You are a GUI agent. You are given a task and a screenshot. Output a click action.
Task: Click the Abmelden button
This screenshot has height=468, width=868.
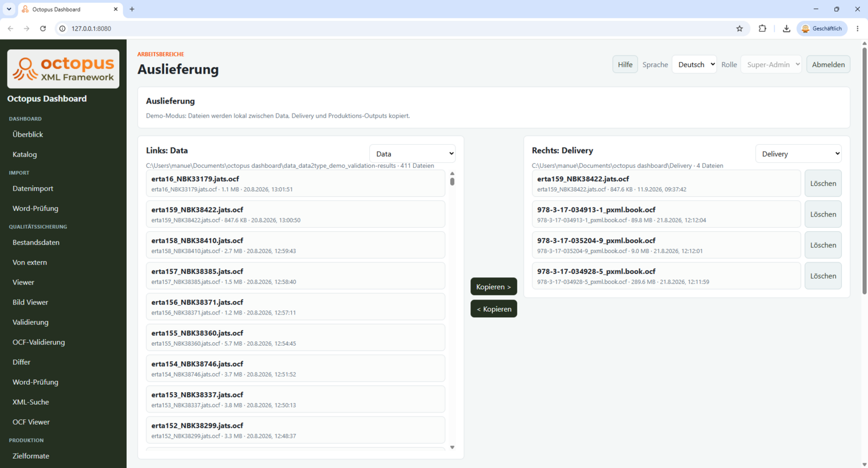tap(828, 64)
